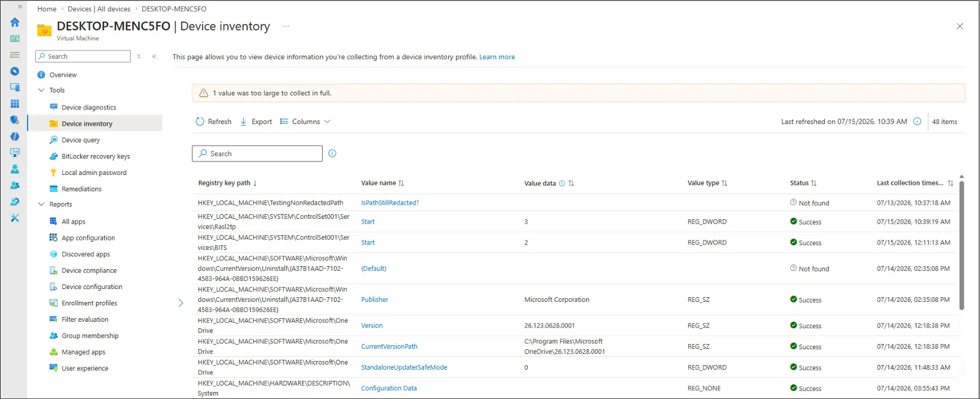
Task: Click the table vertical scrollbar thumb
Action: (x=961, y=246)
